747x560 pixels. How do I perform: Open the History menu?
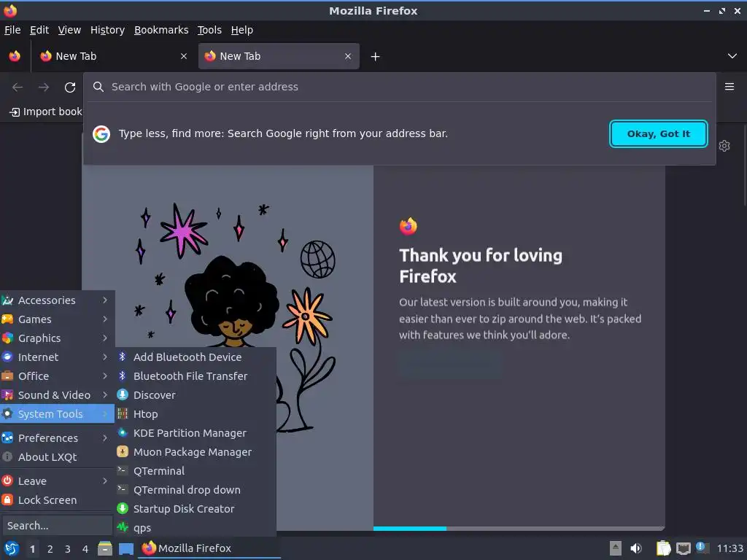pyautogui.click(x=107, y=30)
